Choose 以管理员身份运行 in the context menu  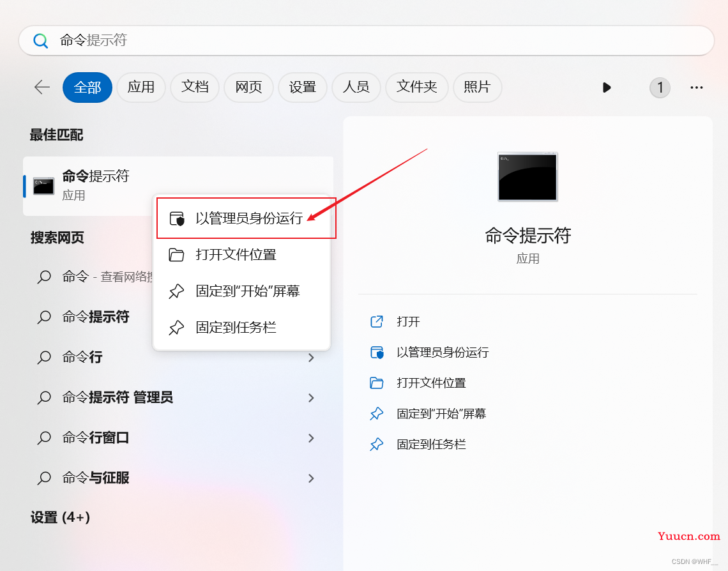point(241,218)
